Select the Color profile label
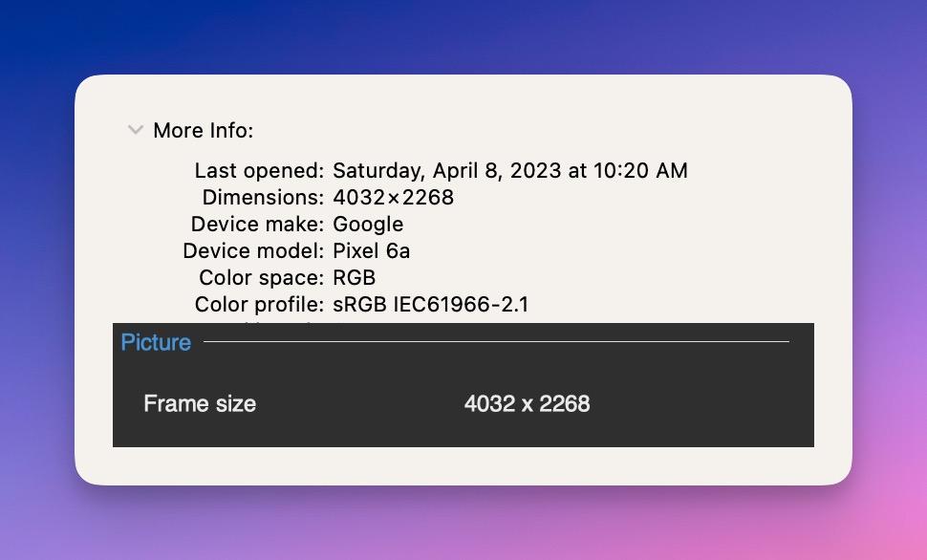The width and height of the screenshot is (927, 560). pos(259,305)
